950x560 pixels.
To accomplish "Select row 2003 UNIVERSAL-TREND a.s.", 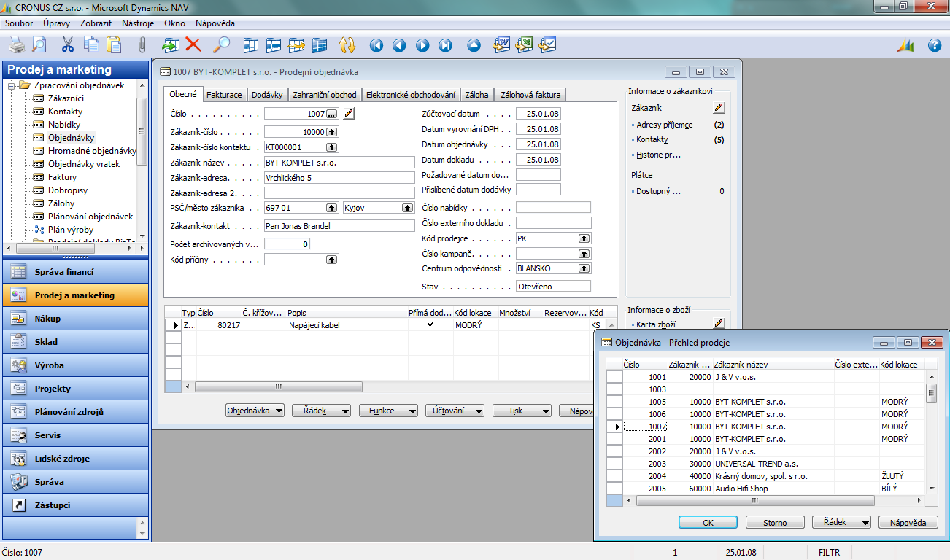I will click(766, 464).
